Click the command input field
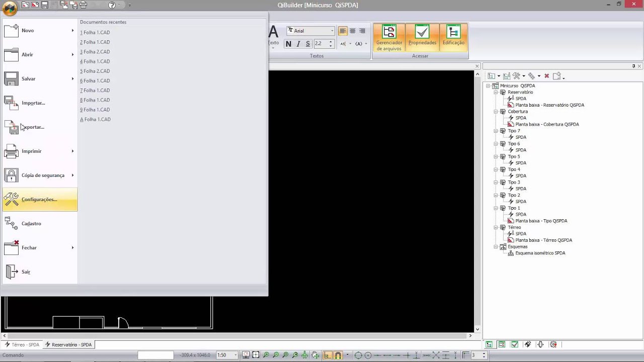 155,355
